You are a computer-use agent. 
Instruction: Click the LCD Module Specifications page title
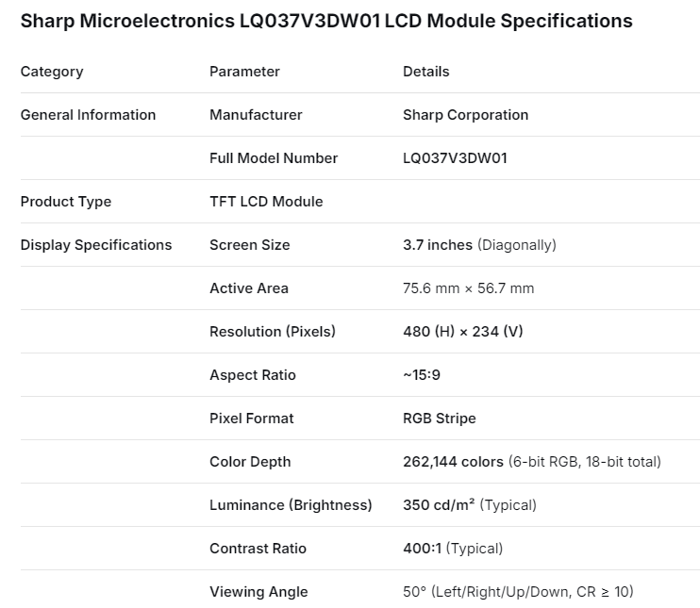(326, 21)
